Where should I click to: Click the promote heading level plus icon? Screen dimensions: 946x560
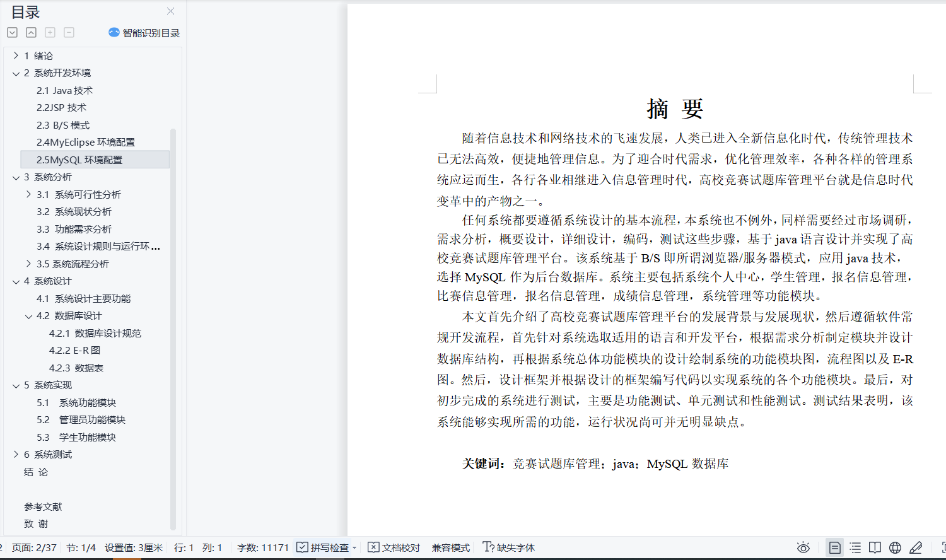[x=50, y=32]
